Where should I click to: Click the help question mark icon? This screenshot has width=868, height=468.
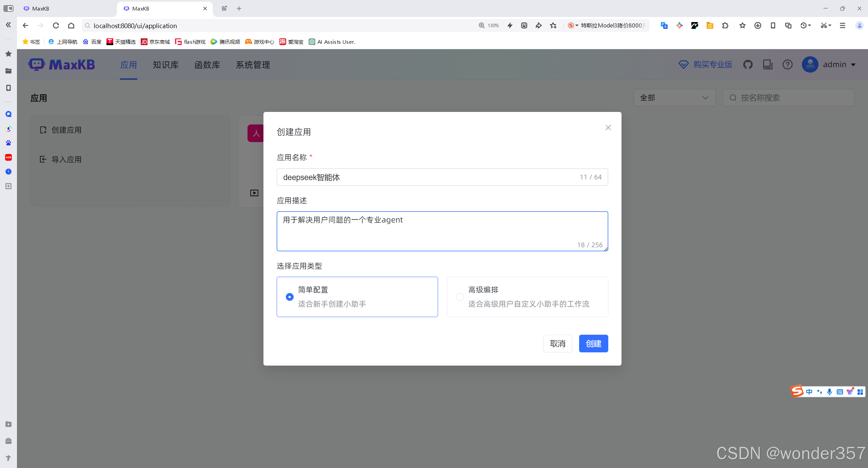coord(788,64)
